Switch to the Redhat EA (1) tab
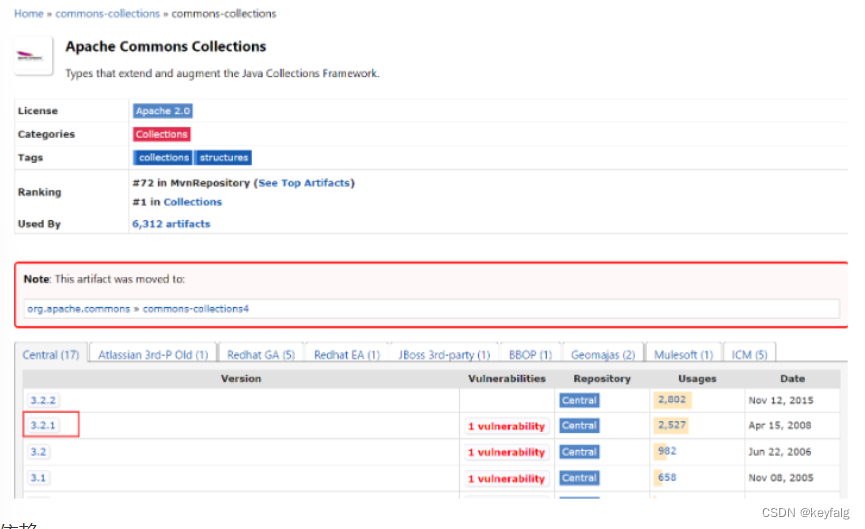The image size is (865, 529). (347, 355)
